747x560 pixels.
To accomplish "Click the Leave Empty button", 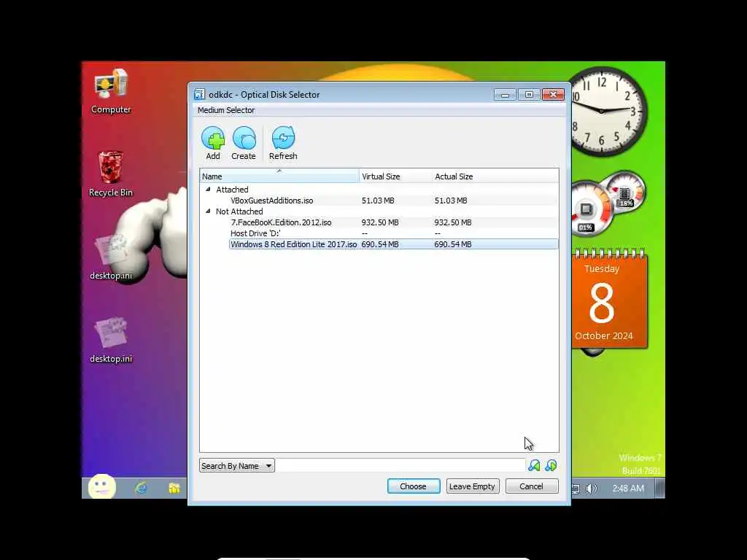I will pyautogui.click(x=473, y=486).
